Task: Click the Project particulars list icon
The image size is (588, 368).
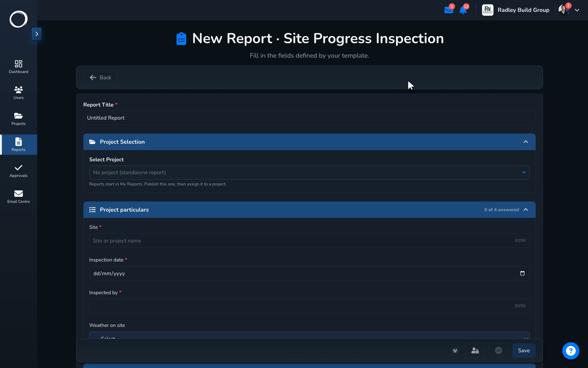Action: tap(92, 210)
